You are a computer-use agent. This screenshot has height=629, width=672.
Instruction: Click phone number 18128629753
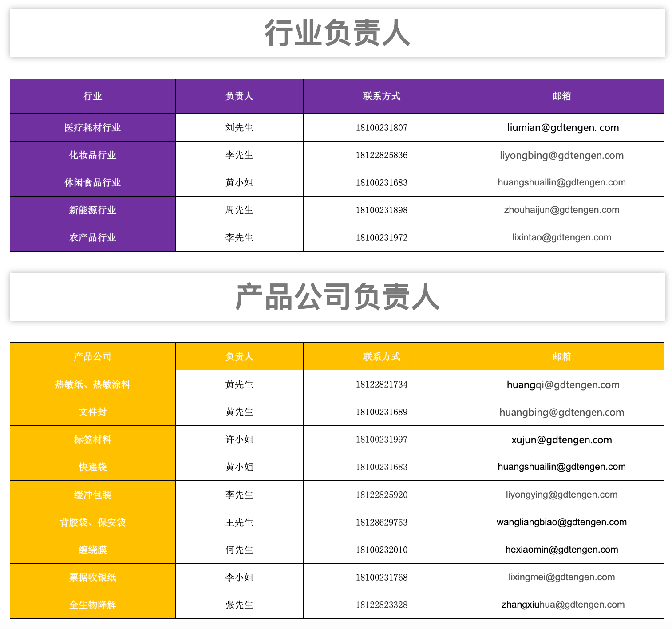[x=382, y=523]
